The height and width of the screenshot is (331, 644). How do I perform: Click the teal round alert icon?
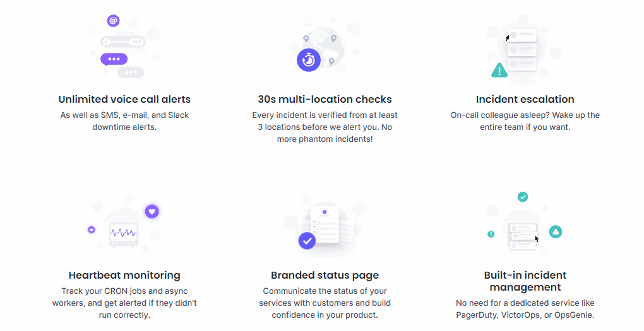pyautogui.click(x=555, y=232)
